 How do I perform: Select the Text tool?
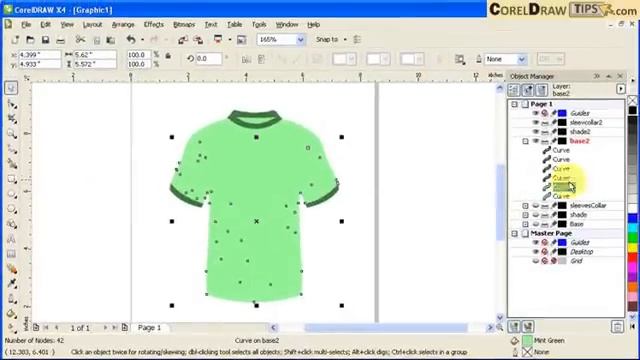11,240
